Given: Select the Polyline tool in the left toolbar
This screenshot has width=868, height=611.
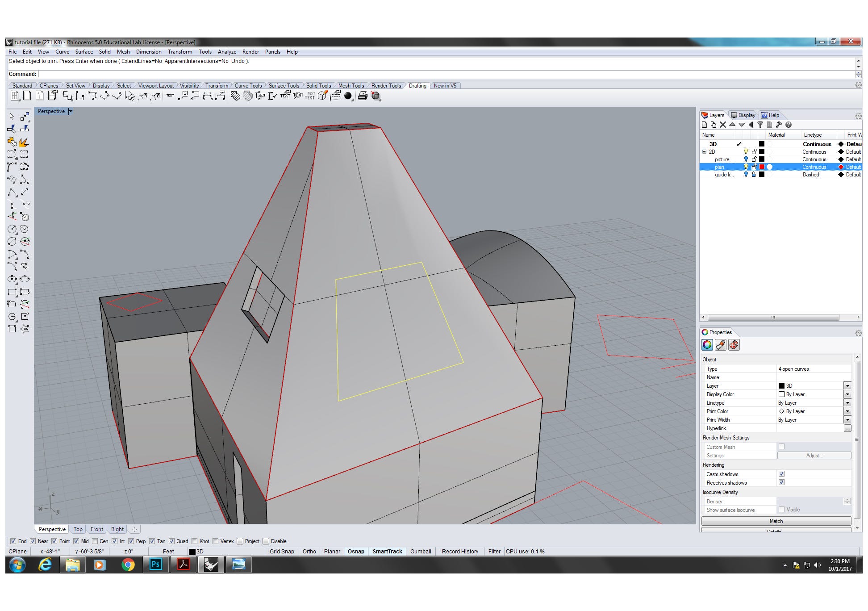Looking at the screenshot, I should pyautogui.click(x=12, y=193).
